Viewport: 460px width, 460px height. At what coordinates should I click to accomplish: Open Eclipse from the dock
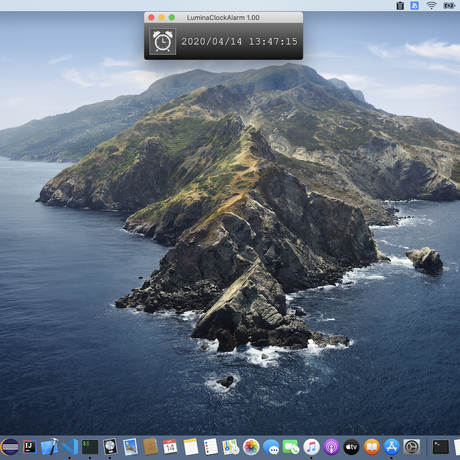10,447
